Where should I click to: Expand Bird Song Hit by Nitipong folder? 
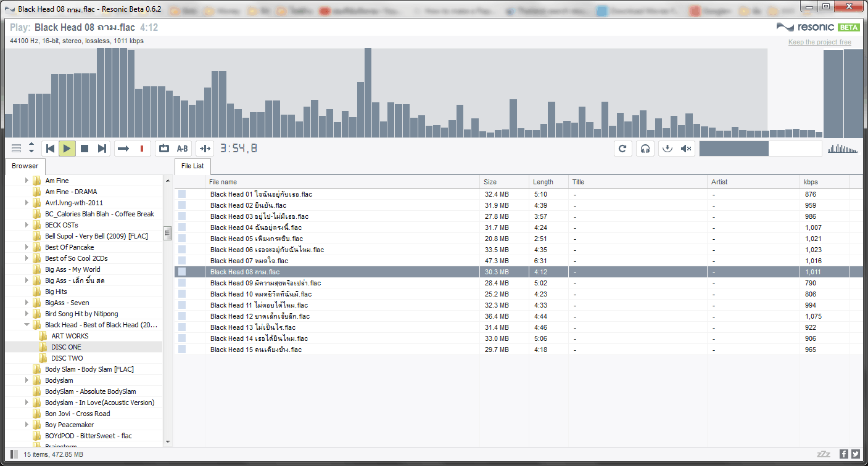pyautogui.click(x=27, y=314)
